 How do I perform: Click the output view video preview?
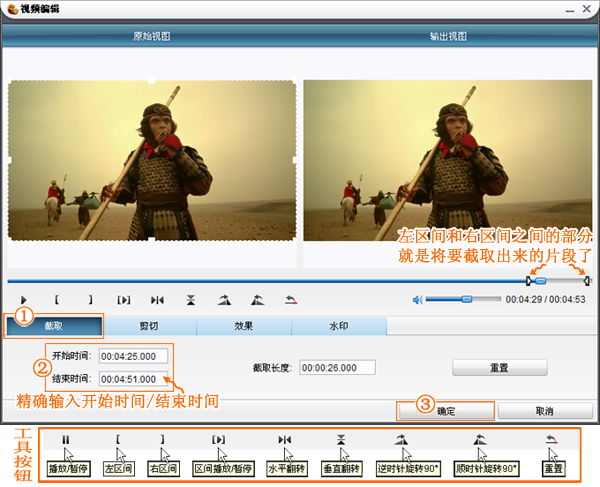pyautogui.click(x=448, y=160)
